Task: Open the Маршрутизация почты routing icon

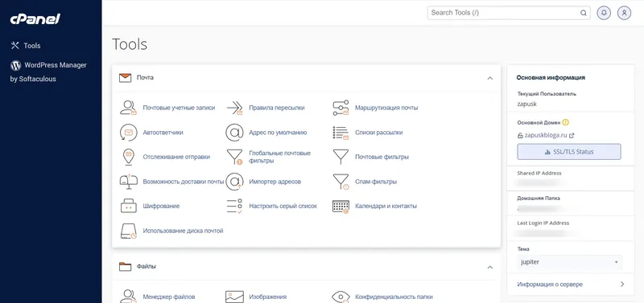Action: pos(341,108)
